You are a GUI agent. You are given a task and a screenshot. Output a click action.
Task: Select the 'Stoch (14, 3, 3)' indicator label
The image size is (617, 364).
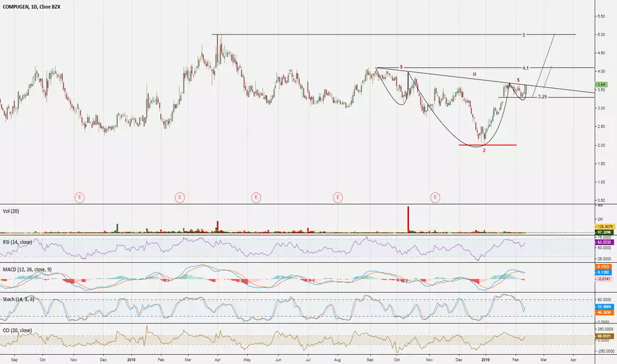coord(18,299)
